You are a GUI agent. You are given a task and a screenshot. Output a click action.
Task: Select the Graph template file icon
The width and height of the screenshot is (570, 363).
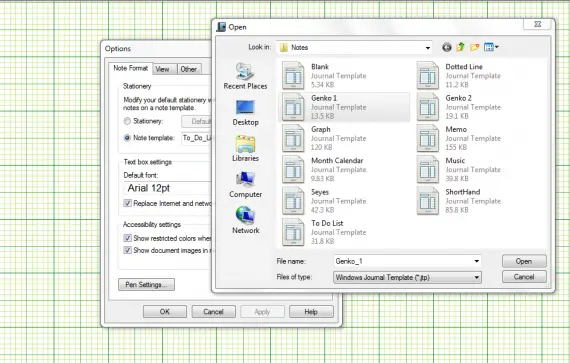tap(293, 138)
